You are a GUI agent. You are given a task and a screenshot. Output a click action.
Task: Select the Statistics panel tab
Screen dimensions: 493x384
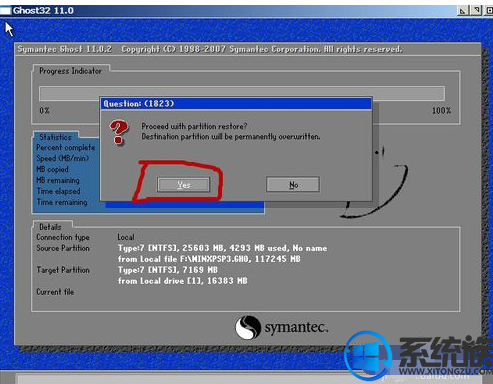[x=55, y=137]
